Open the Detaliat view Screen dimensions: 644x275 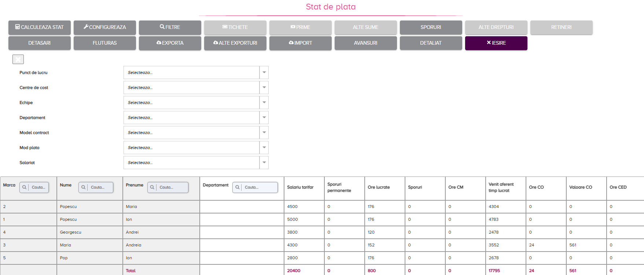431,43
